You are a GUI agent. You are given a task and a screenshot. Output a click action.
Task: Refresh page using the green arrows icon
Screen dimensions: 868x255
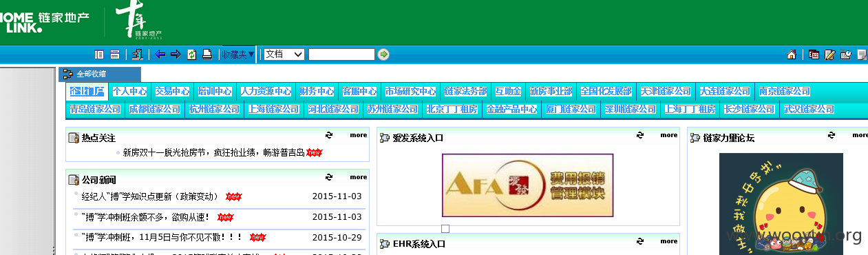192,54
